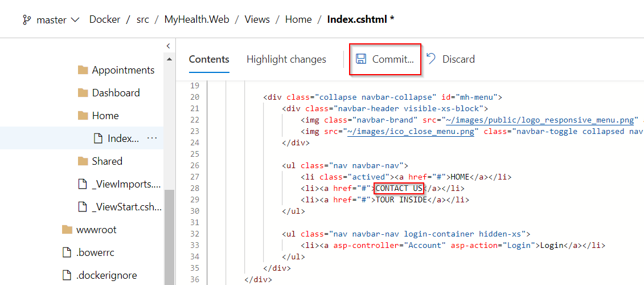Open the .dockerignore file
The width and height of the screenshot is (644, 285).
click(x=106, y=275)
